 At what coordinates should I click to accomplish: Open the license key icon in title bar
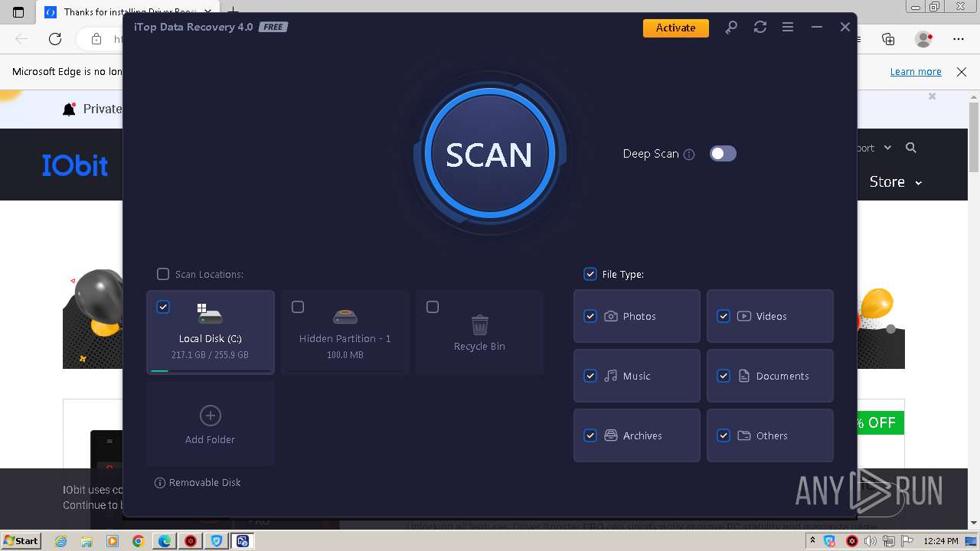pyautogui.click(x=731, y=28)
